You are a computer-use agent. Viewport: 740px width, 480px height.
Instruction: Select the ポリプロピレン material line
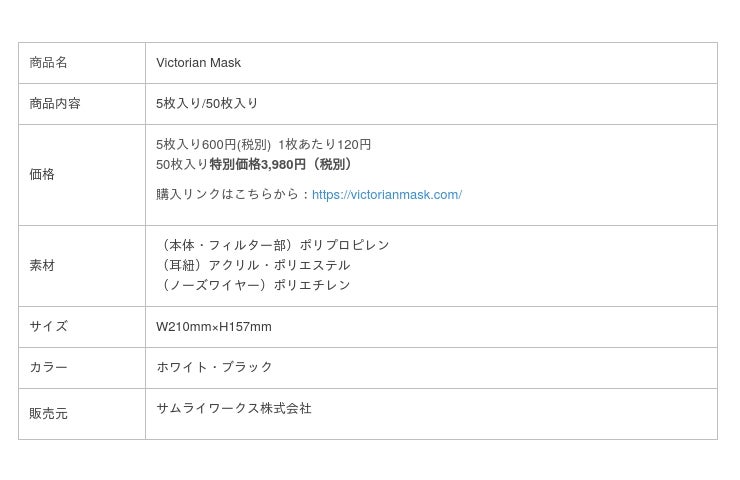coord(273,245)
